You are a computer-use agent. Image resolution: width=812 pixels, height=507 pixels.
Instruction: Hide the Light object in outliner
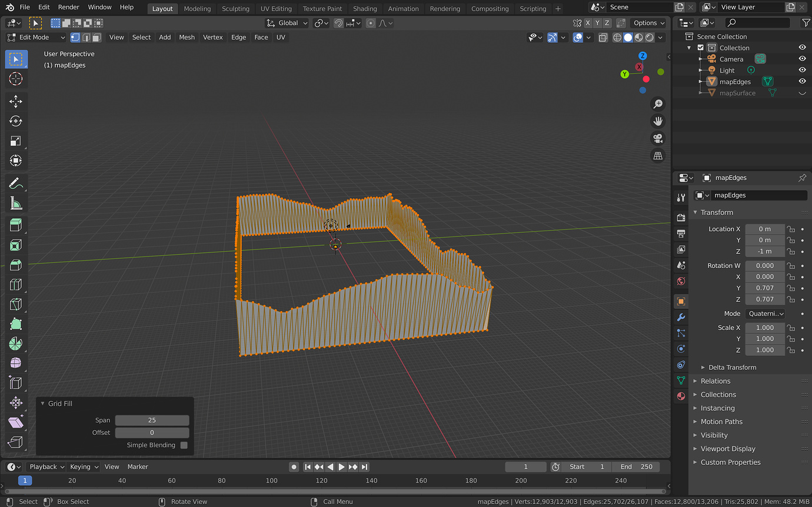[x=802, y=70]
